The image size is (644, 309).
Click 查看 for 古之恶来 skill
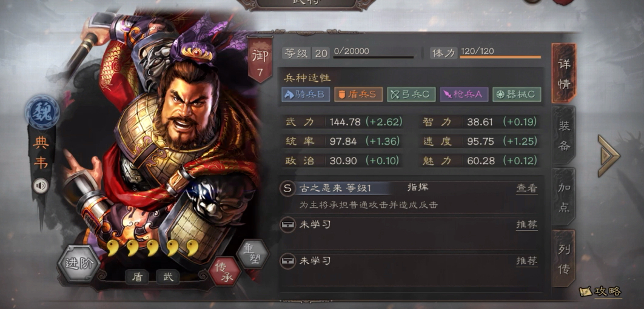pos(526,188)
